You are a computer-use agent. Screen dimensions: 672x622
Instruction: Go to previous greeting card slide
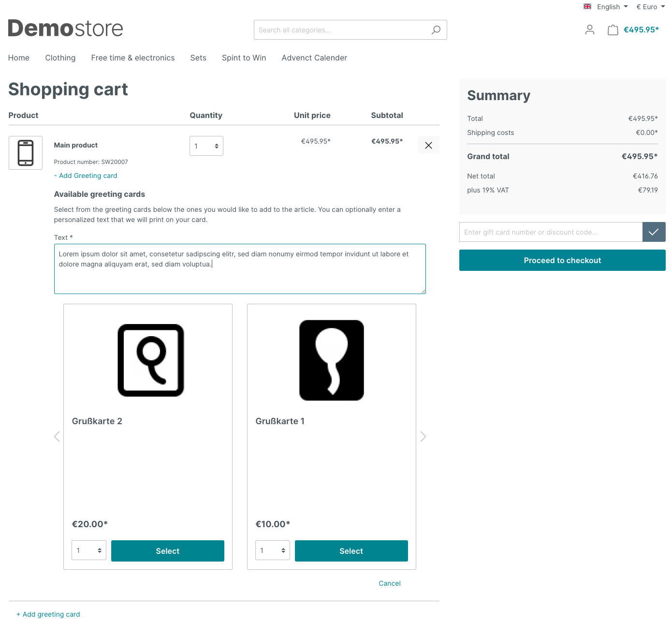click(x=57, y=437)
